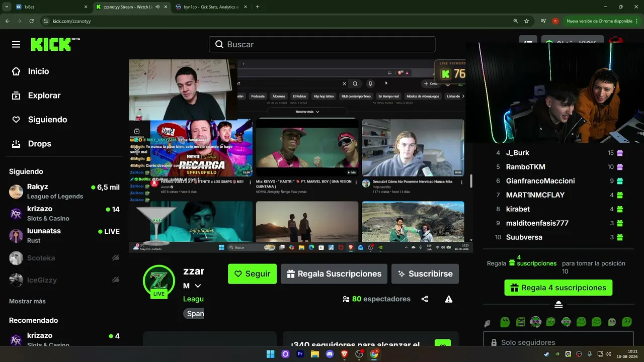Select J_Burk in the gift leaderboard
Viewport: 644px width, 362px height.
coord(558,153)
